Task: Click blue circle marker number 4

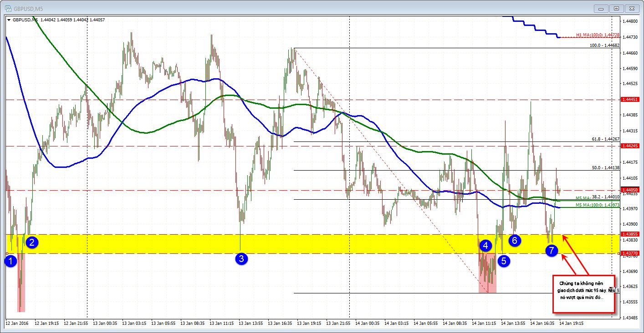Action: point(486,246)
